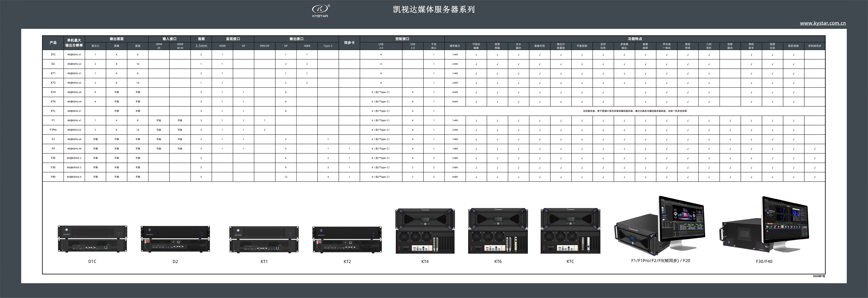The height and width of the screenshot is (298, 868).
Task: Click the '转码助手' feature header
Action: point(751,46)
